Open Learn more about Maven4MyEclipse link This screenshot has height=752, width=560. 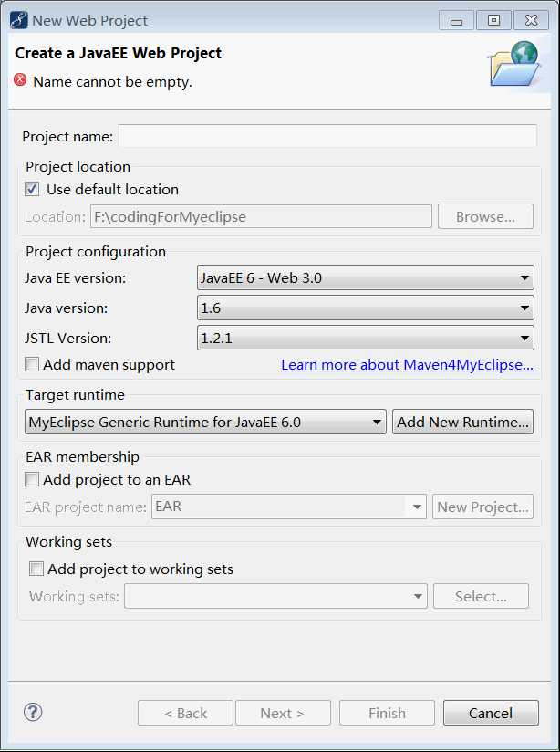(x=407, y=365)
